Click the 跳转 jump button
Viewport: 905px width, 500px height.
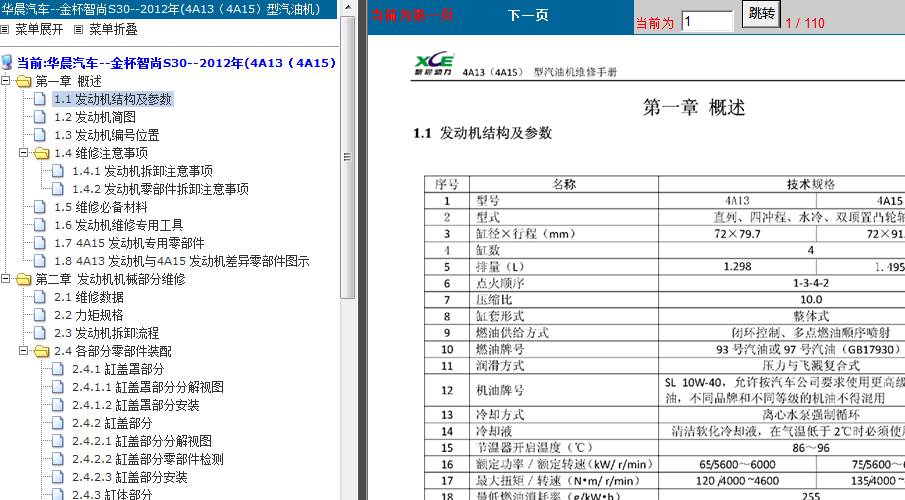761,13
